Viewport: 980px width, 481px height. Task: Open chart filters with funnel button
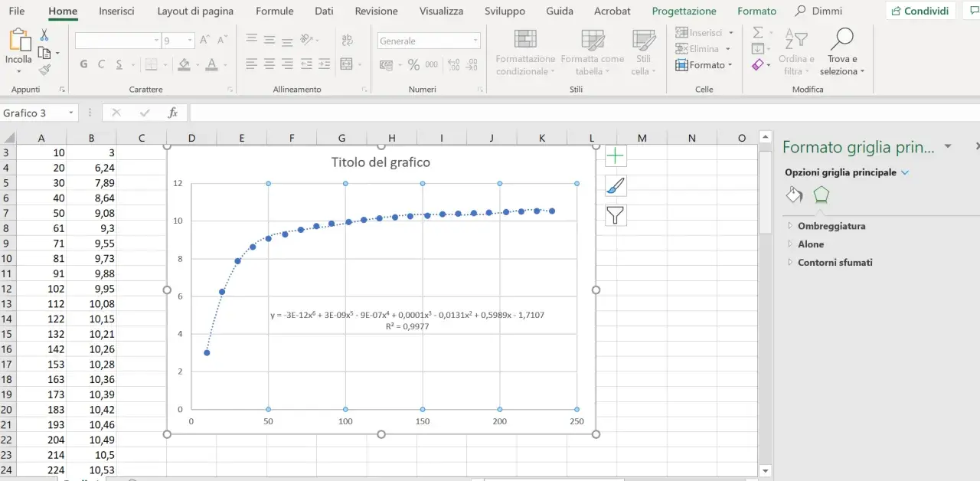pos(616,215)
